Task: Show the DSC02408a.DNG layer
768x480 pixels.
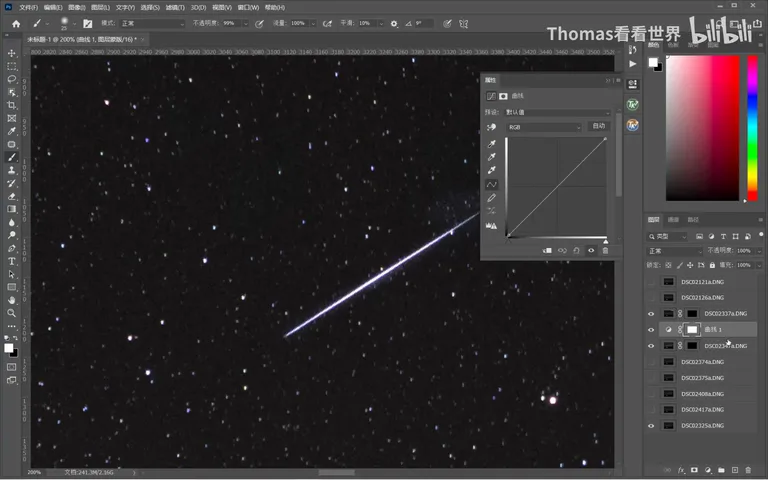Action: coord(651,394)
